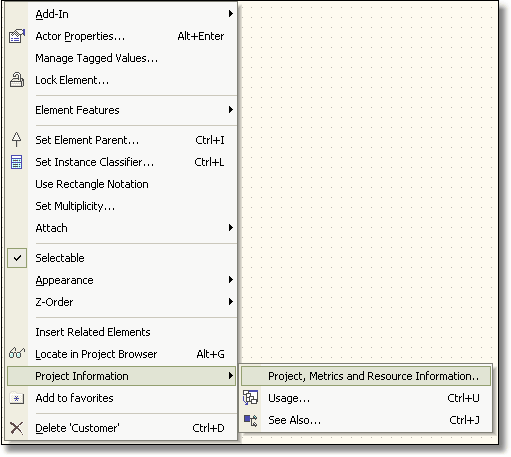
Task: Expand the Add-In submenu arrow
Action: coord(231,14)
